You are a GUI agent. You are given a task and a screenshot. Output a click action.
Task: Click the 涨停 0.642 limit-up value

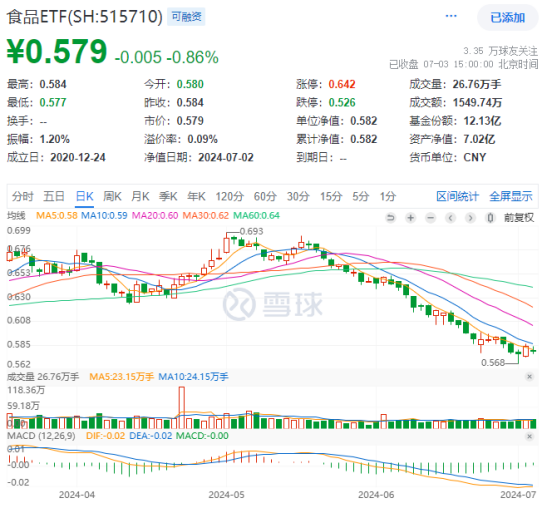342,84
